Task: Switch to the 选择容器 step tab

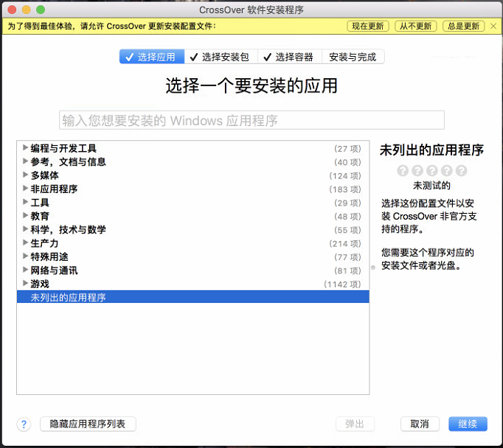Action: pyautogui.click(x=290, y=57)
